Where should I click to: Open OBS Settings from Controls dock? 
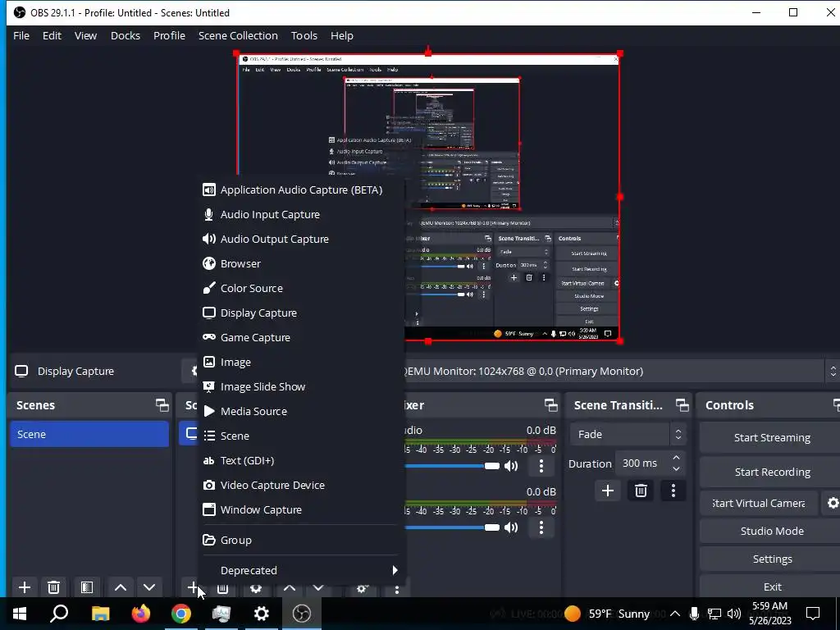[772, 559]
